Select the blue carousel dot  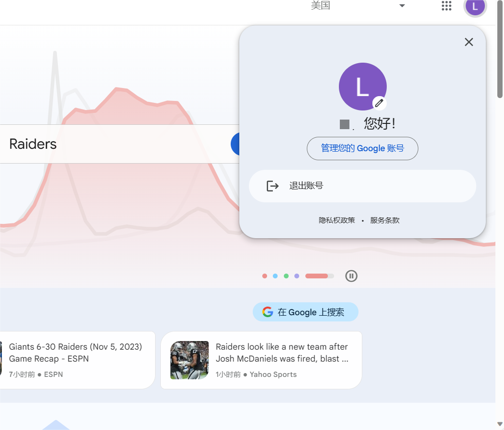(x=275, y=276)
